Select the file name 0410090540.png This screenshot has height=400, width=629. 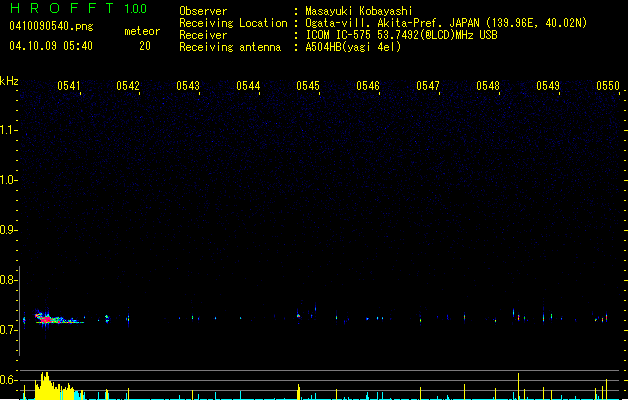coord(51,26)
